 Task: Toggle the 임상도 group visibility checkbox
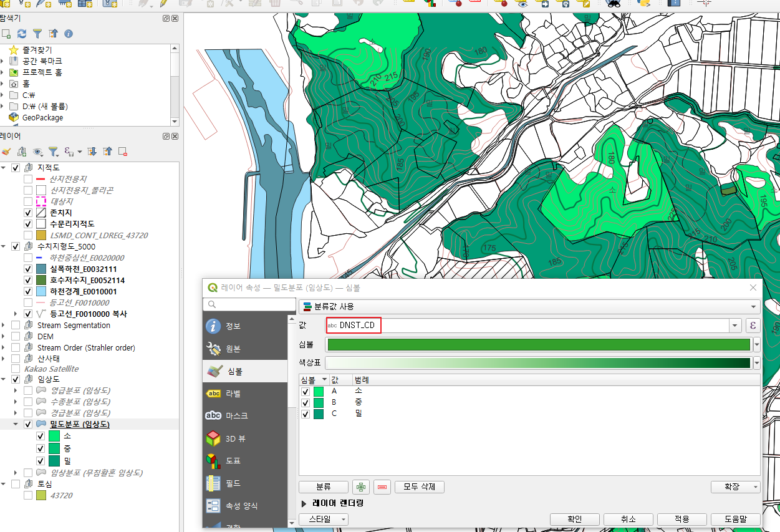pos(16,379)
